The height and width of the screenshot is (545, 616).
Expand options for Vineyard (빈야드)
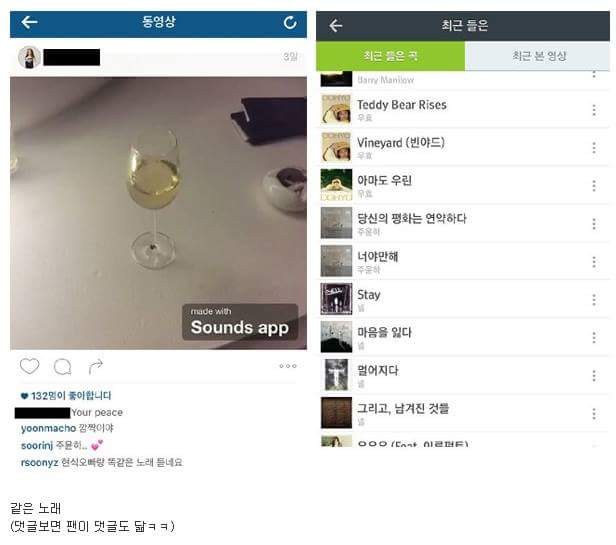coord(594,148)
